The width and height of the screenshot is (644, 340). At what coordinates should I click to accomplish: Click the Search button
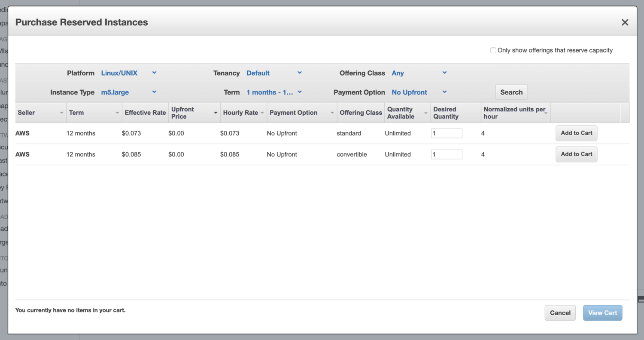click(511, 92)
